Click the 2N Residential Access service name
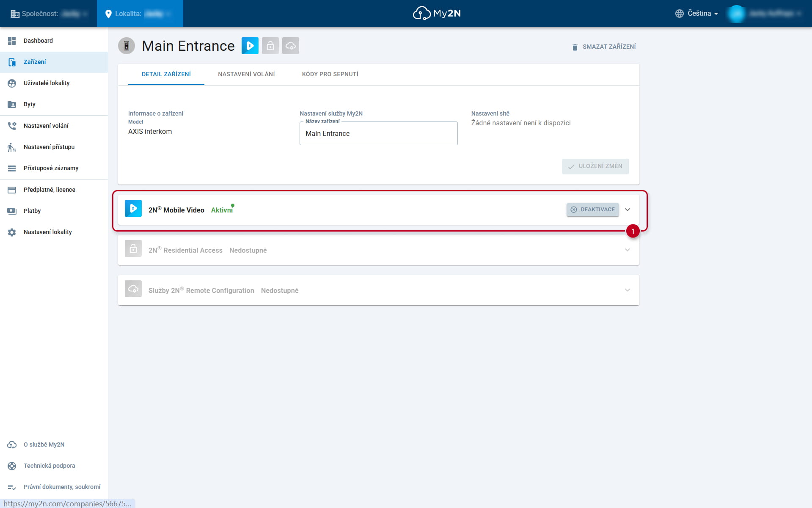The image size is (812, 508). [185, 250]
